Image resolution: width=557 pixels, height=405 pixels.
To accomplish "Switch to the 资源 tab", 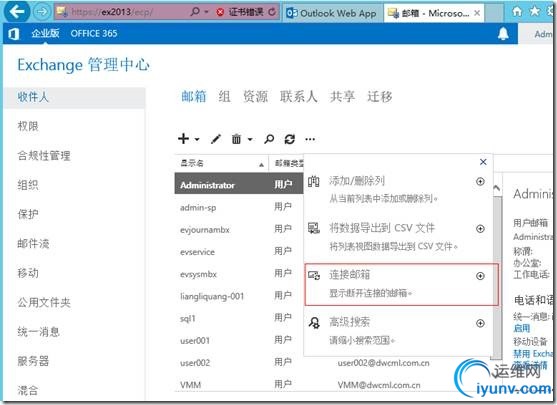I will pos(255,96).
